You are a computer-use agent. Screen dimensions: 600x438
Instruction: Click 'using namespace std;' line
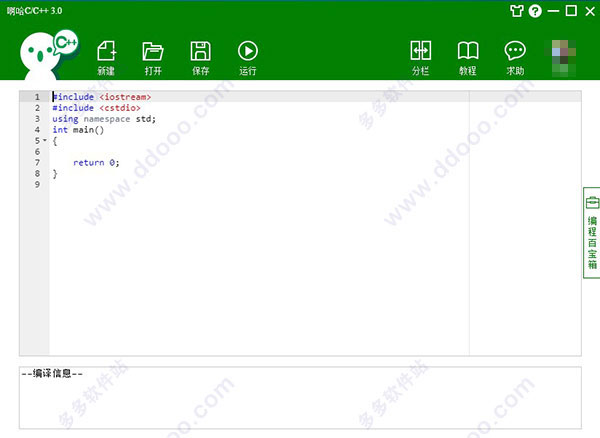(104, 119)
